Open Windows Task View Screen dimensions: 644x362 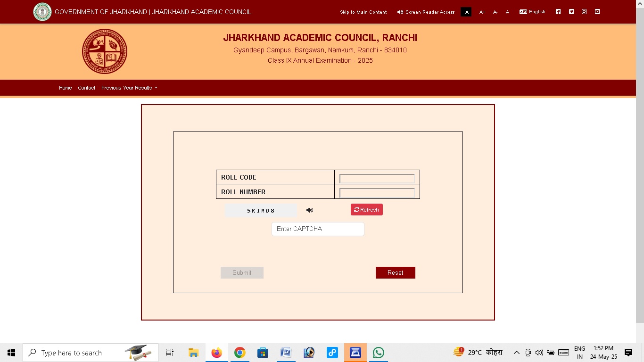170,353
